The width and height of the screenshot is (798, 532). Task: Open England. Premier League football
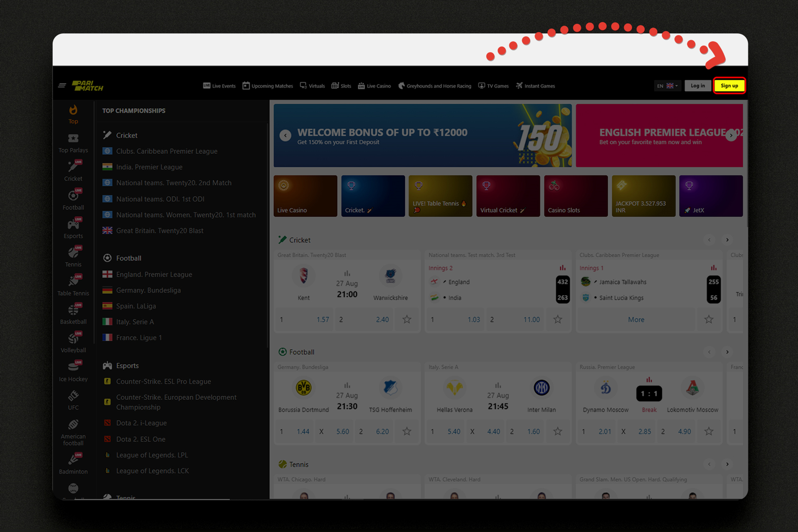click(148, 274)
